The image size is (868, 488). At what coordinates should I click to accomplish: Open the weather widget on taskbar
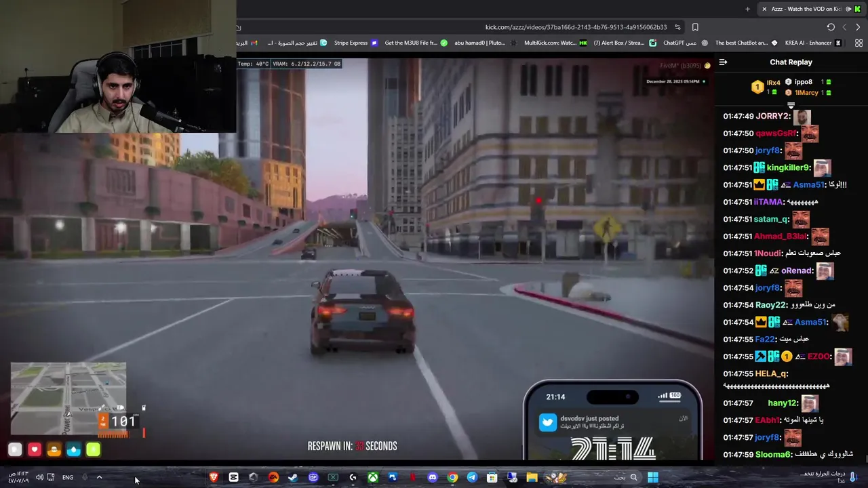tap(826, 477)
